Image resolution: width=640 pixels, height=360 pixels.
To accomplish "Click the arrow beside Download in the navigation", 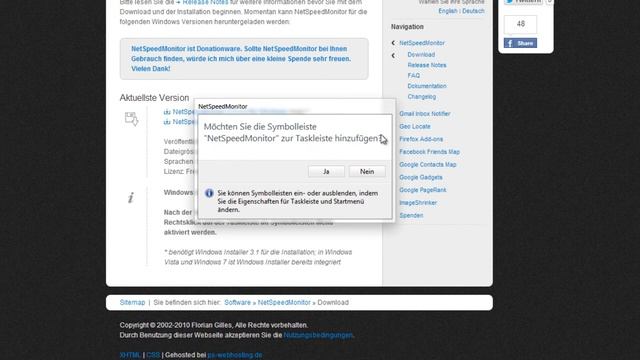I will coord(393,55).
